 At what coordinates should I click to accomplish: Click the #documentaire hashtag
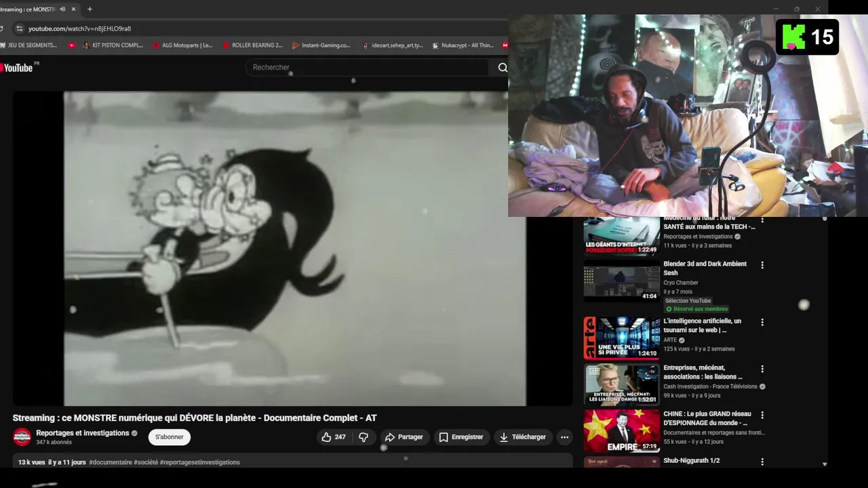click(x=111, y=462)
